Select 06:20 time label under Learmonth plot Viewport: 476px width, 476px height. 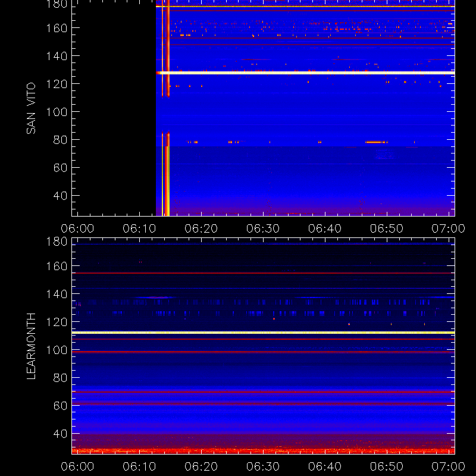coord(201,466)
